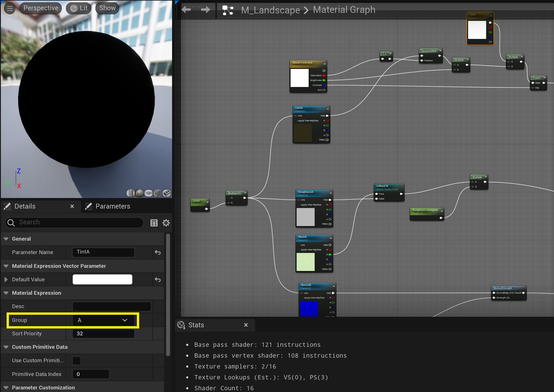Viewport: 554px width, 392px height.
Task: Set preview mesh to plane
Action: click(149, 193)
